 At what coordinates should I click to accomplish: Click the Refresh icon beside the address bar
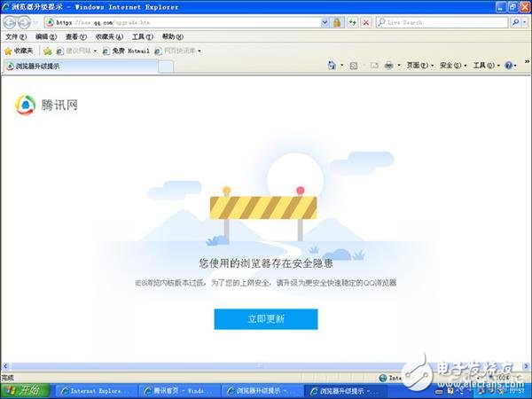click(353, 22)
